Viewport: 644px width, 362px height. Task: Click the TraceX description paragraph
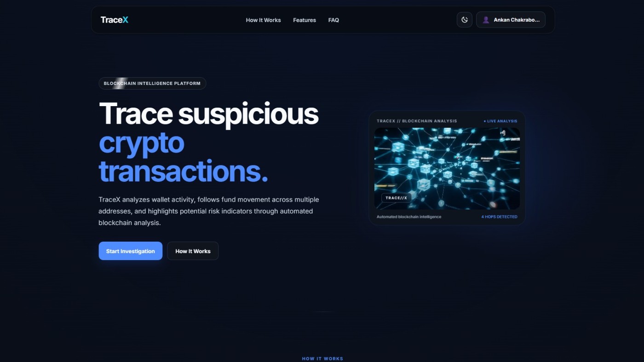click(x=209, y=211)
